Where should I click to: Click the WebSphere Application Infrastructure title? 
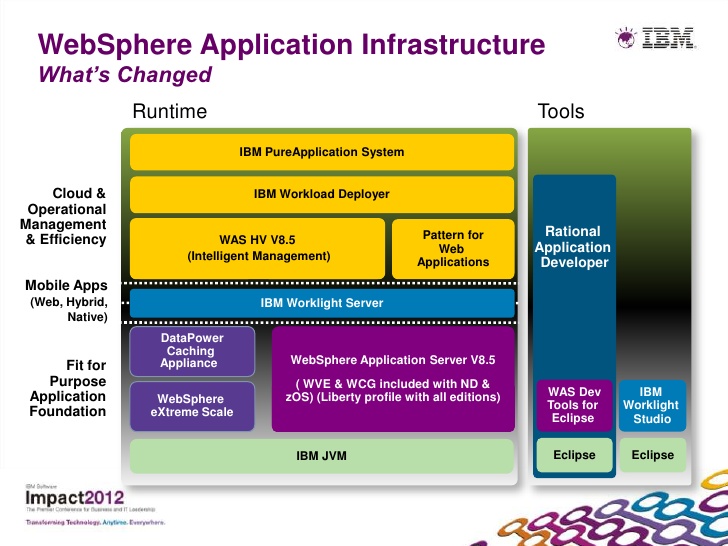click(x=292, y=45)
